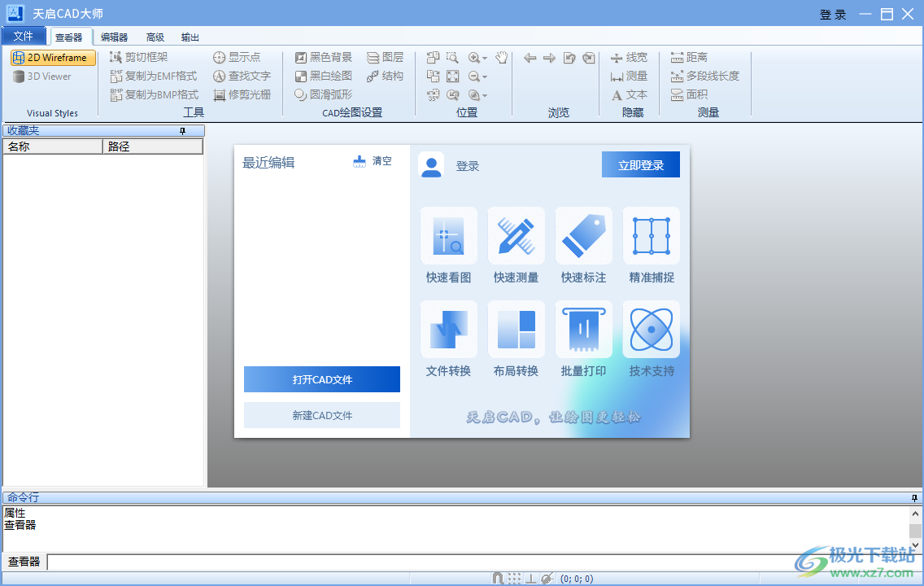Click the fit-to-window extents icon

[x=452, y=77]
